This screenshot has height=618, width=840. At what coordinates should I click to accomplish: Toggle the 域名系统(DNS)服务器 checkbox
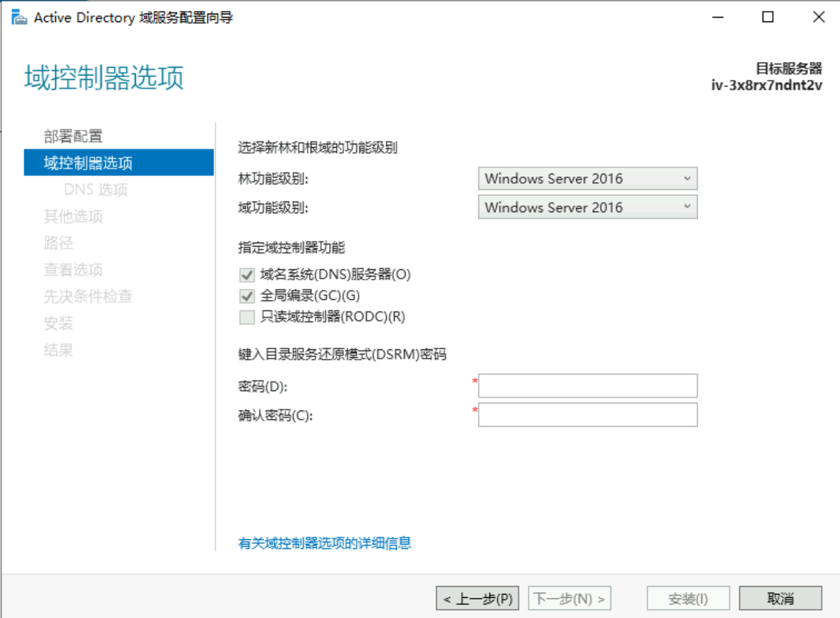point(247,275)
